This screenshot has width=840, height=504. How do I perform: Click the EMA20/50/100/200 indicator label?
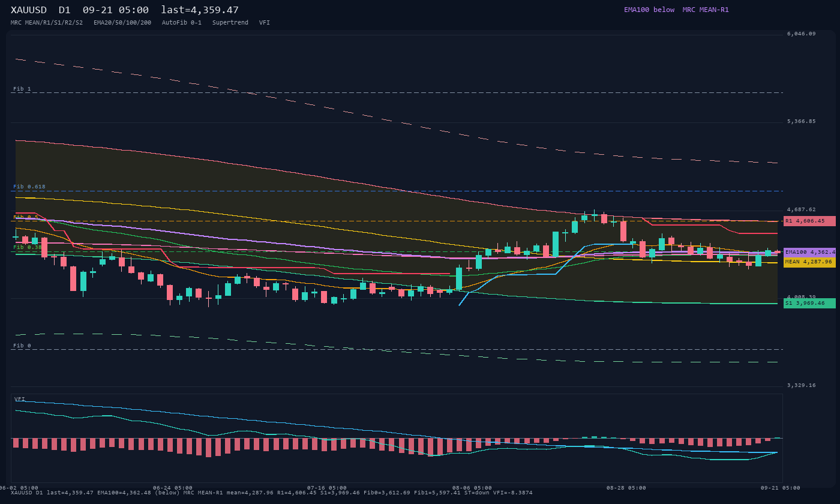click(x=122, y=23)
